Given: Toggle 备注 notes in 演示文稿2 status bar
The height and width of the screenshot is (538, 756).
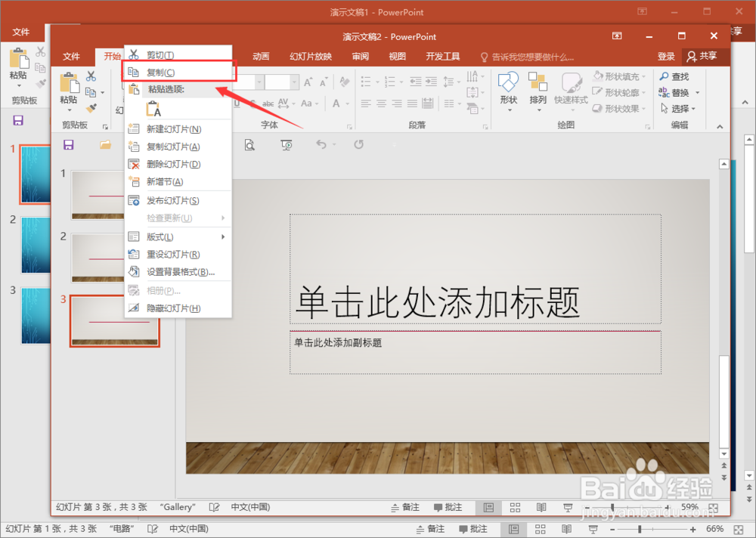Looking at the screenshot, I should pyautogui.click(x=404, y=507).
